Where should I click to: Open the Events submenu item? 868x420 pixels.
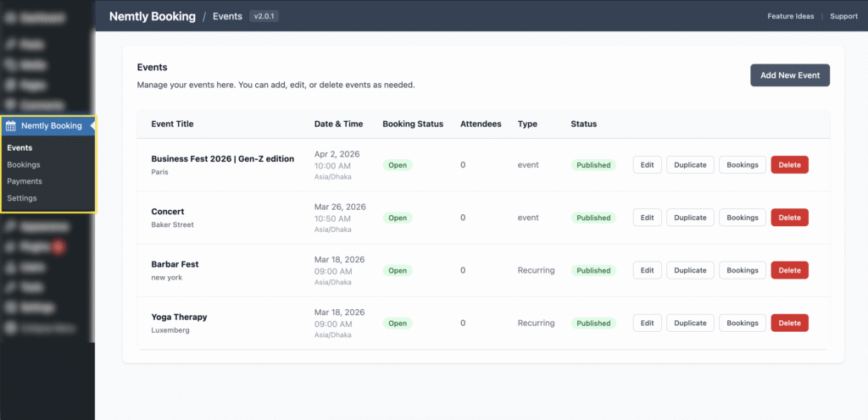click(x=19, y=148)
